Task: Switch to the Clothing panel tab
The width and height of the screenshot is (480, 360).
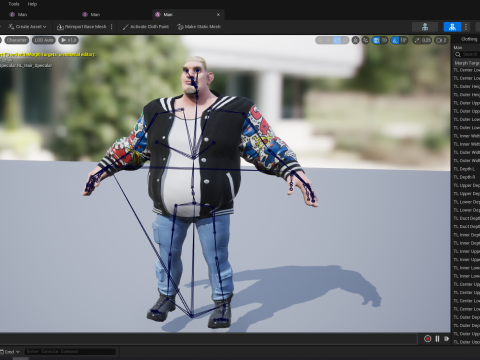Action: [x=469, y=39]
